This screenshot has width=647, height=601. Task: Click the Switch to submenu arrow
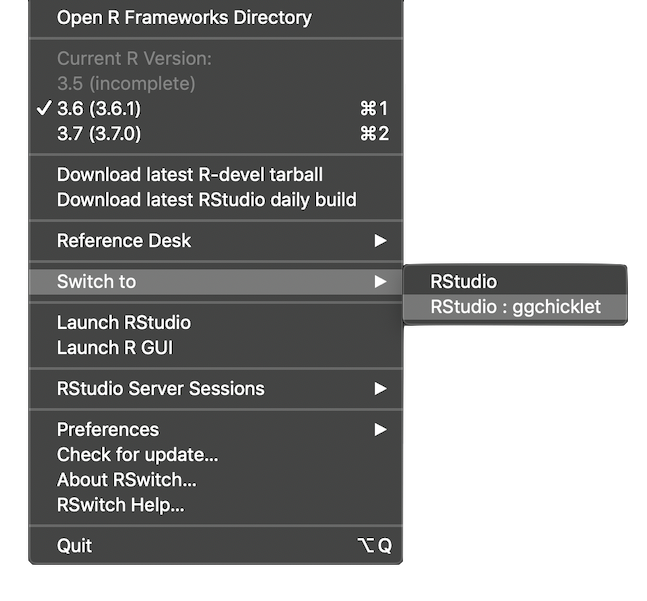(x=380, y=282)
